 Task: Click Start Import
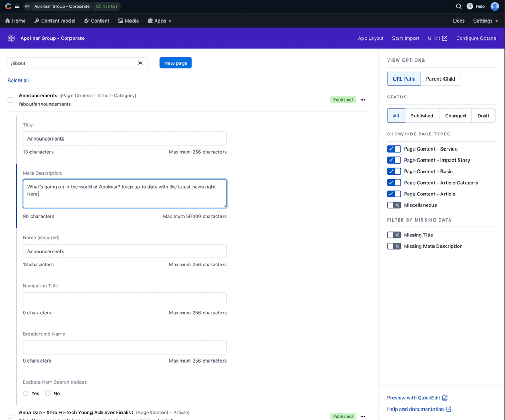click(406, 38)
